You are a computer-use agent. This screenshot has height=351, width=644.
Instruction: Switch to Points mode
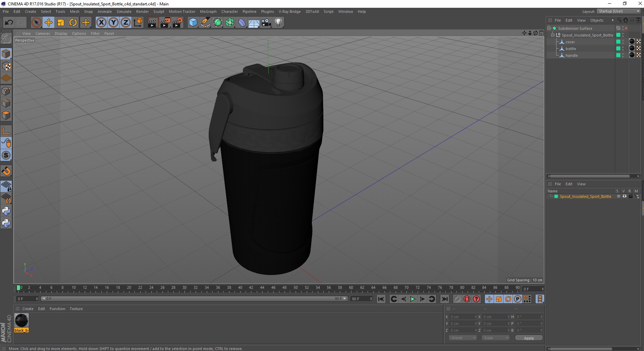[6, 91]
